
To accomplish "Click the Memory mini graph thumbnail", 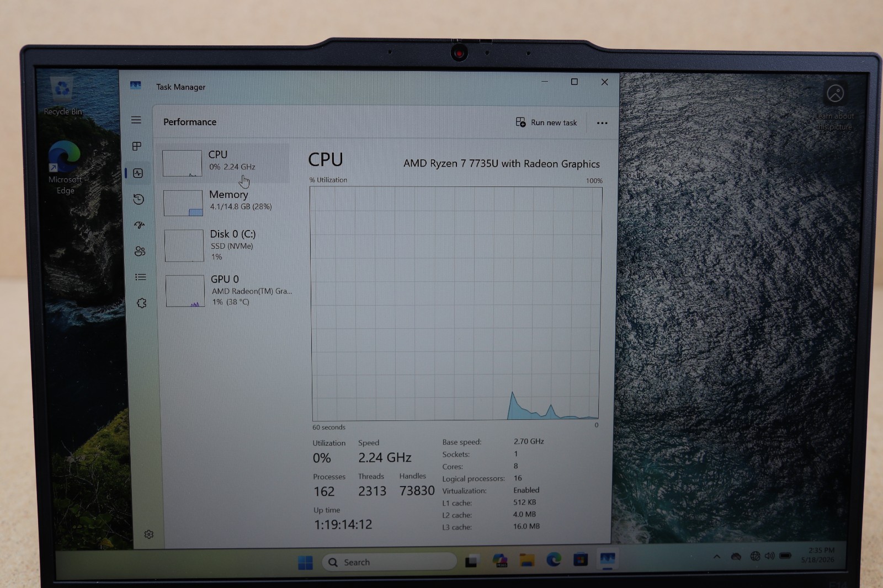I will click(183, 203).
